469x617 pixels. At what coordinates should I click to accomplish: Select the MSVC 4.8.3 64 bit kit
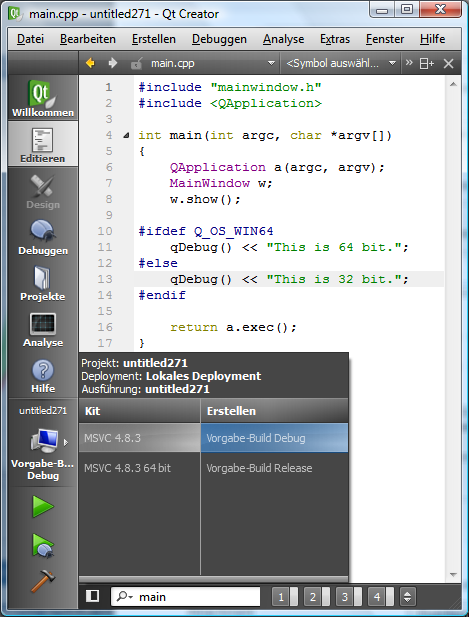(x=140, y=468)
